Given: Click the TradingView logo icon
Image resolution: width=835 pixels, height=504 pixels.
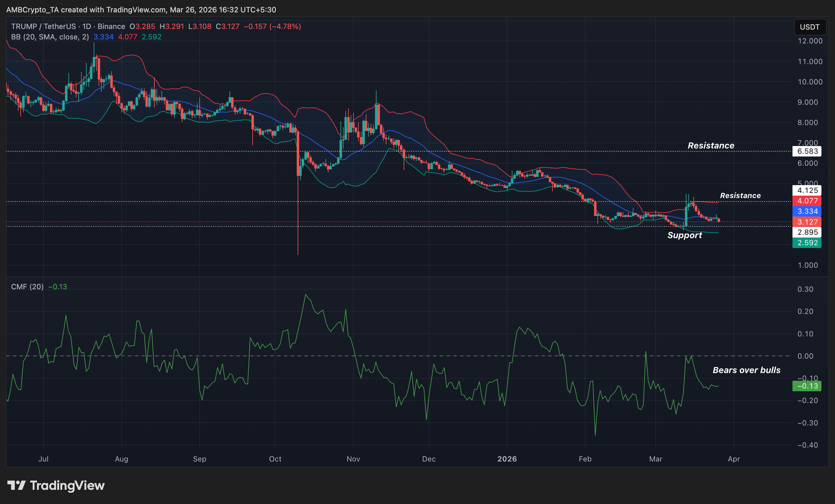Looking at the screenshot, I should point(16,485).
